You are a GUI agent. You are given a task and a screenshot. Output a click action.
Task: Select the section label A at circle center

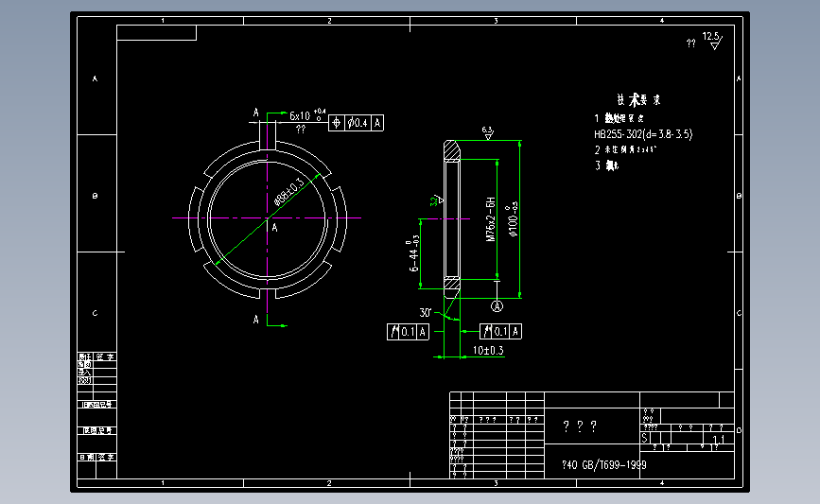pyautogui.click(x=274, y=228)
